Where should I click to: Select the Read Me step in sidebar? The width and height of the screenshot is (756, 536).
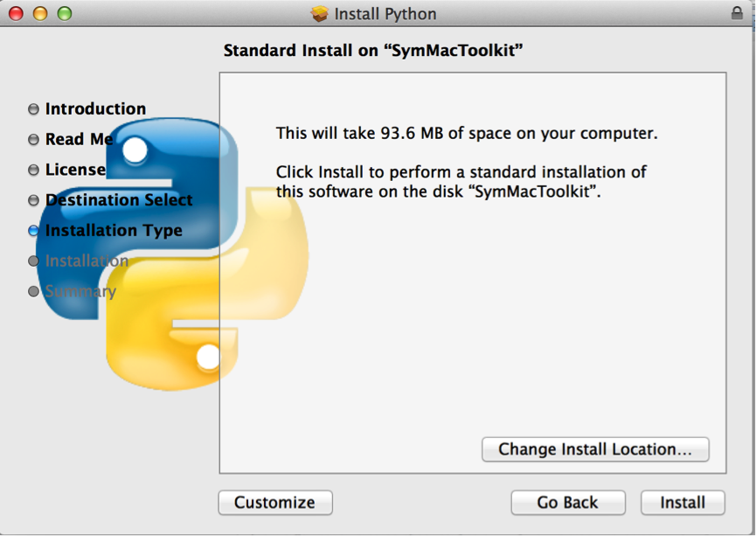pyautogui.click(x=79, y=139)
